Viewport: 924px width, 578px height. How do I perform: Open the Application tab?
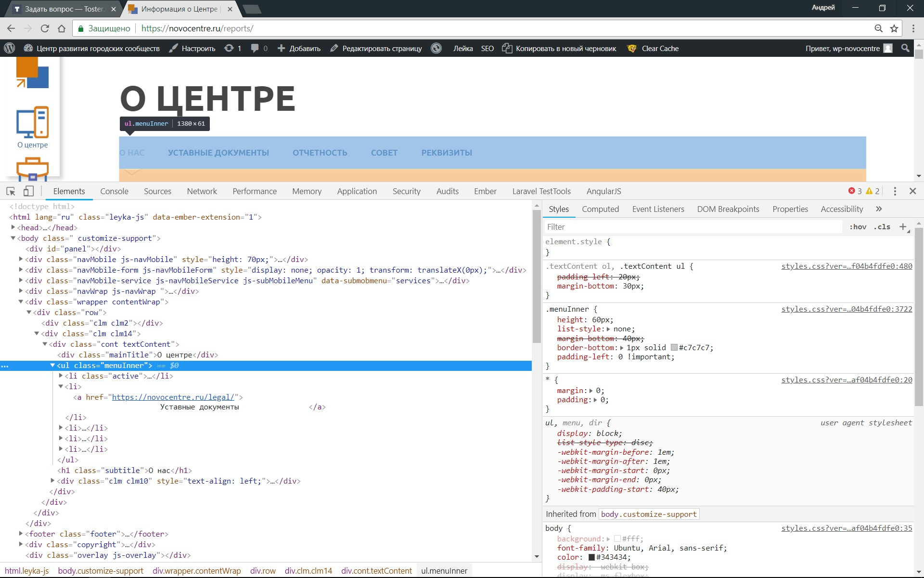[x=357, y=191]
